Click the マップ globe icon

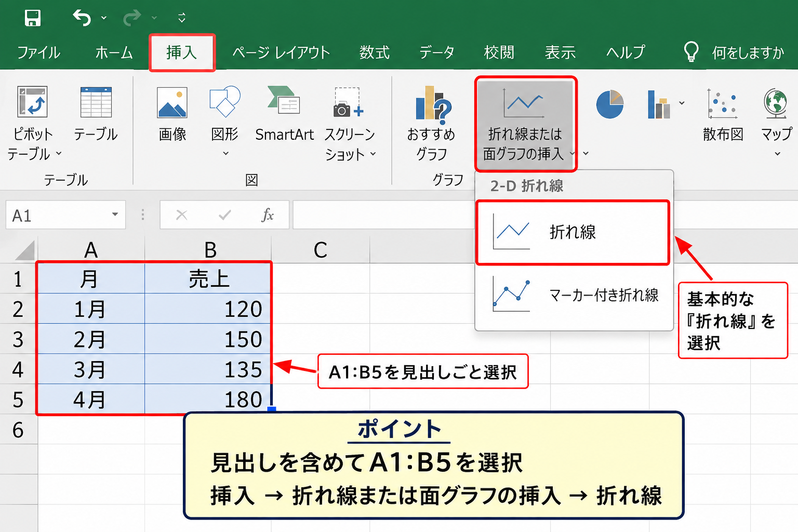tap(775, 103)
